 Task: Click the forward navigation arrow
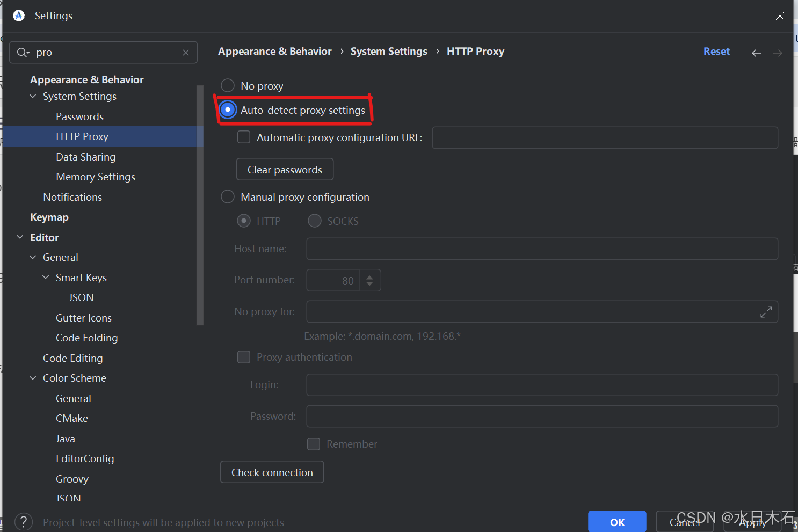pyautogui.click(x=777, y=53)
